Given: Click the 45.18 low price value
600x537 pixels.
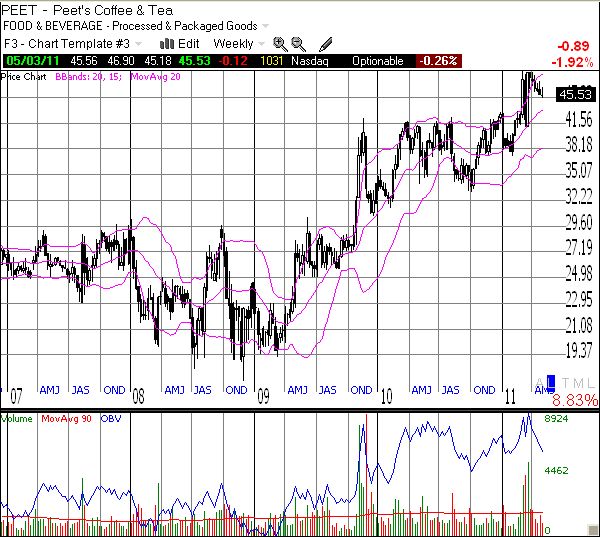Looking at the screenshot, I should click(x=157, y=61).
